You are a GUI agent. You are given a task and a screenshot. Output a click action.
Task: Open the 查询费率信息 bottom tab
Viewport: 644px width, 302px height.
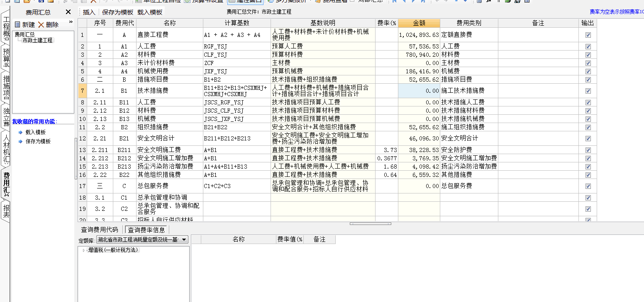(x=146, y=230)
